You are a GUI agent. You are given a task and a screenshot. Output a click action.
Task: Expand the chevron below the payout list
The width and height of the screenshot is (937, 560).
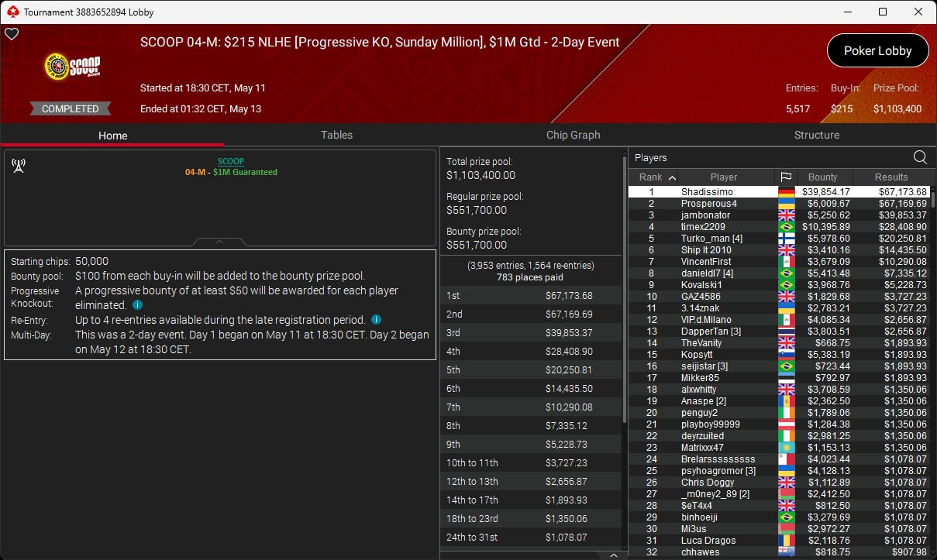[614, 555]
